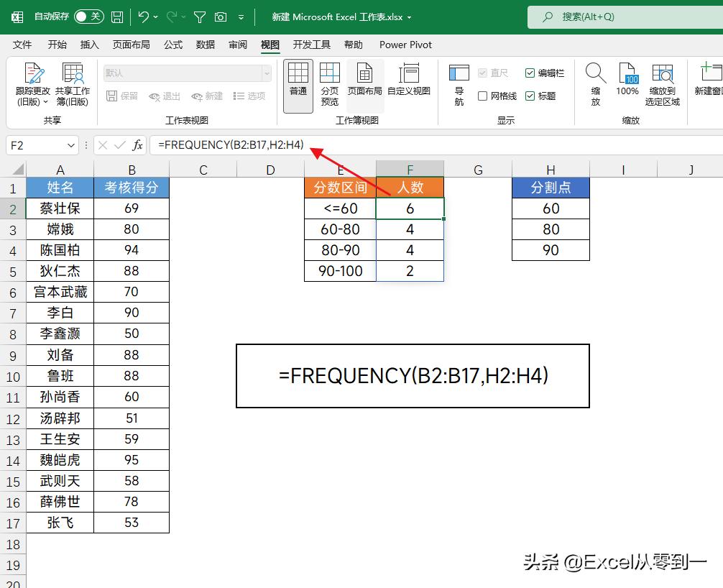
Task: Click the fx Insert Function icon
Action: pyautogui.click(x=137, y=144)
